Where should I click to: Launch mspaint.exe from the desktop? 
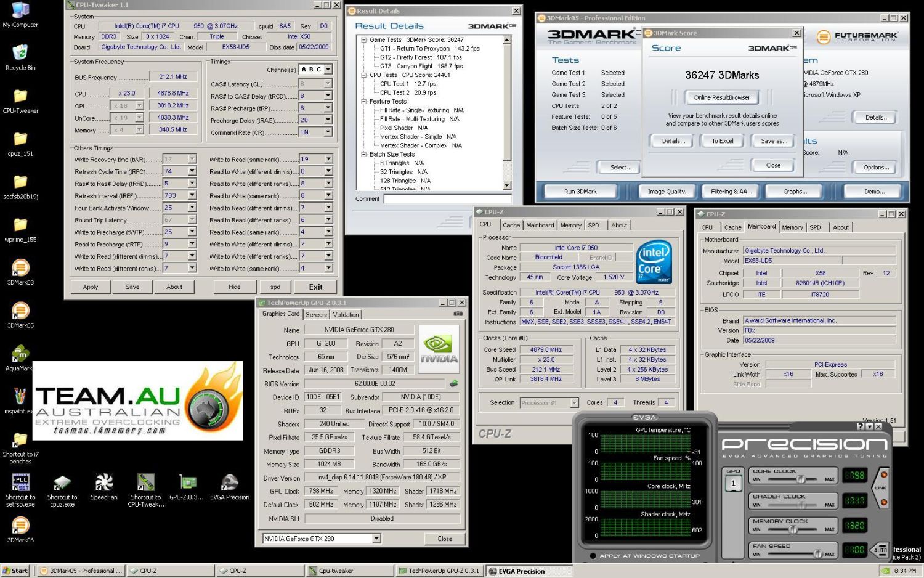[19, 401]
